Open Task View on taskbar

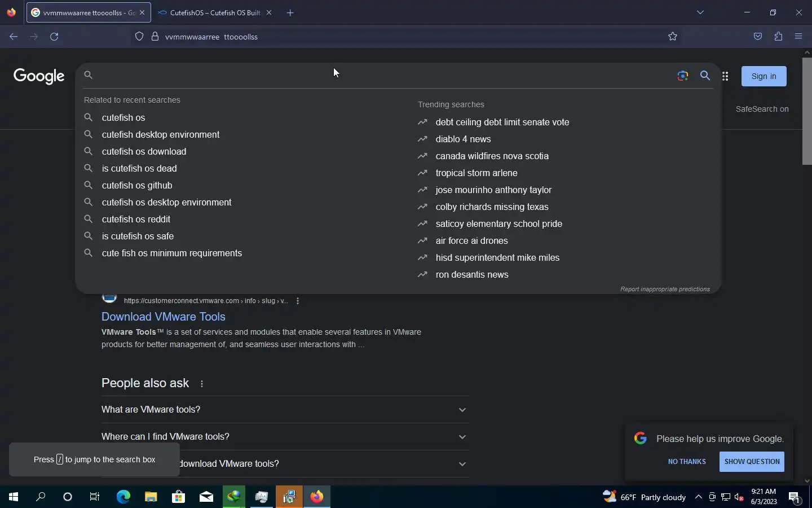pos(95,497)
